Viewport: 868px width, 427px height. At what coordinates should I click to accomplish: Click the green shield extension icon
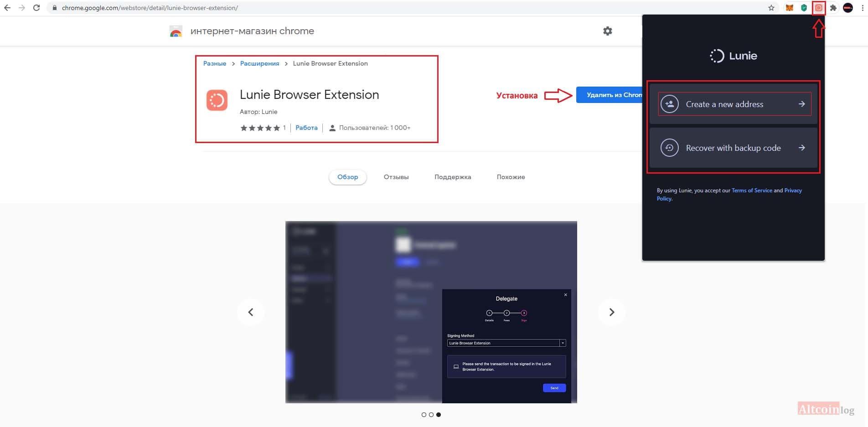click(804, 8)
